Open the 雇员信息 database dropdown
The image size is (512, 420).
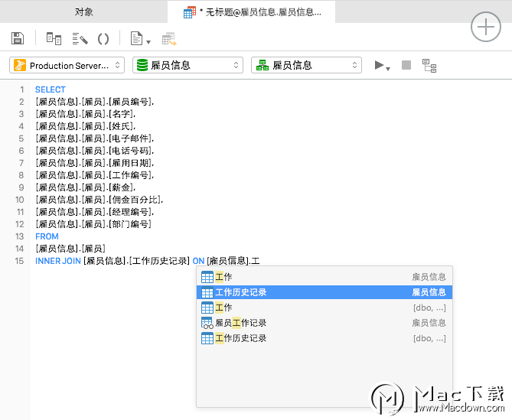[188, 65]
